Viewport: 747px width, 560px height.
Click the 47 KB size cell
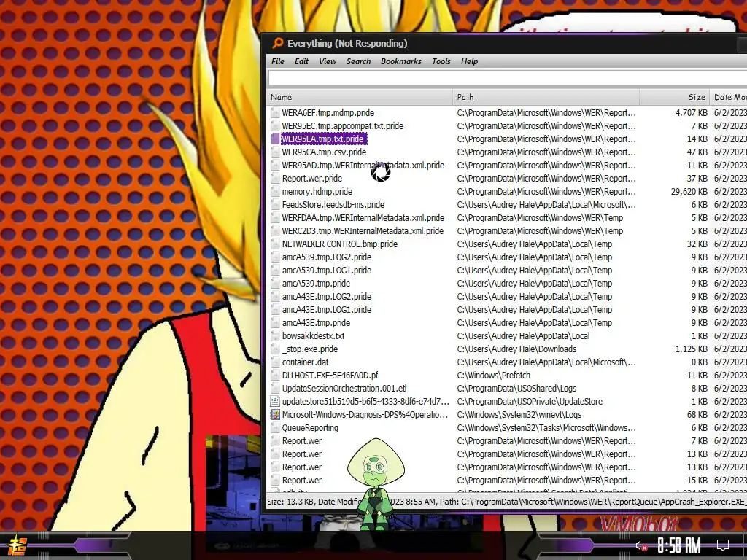click(697, 152)
